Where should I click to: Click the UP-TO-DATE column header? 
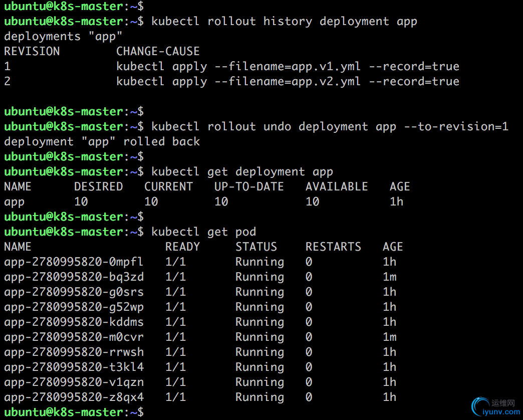coord(249,186)
